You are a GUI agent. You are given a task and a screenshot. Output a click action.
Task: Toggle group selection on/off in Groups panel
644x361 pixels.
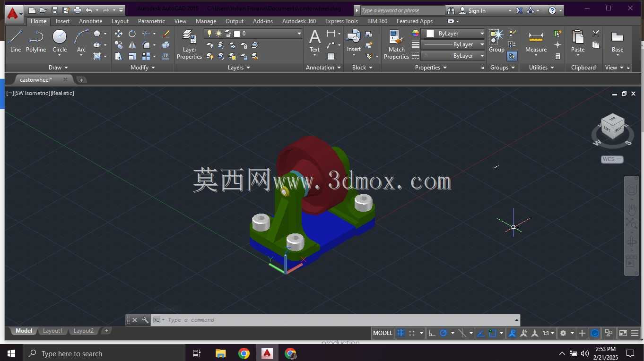tap(512, 56)
